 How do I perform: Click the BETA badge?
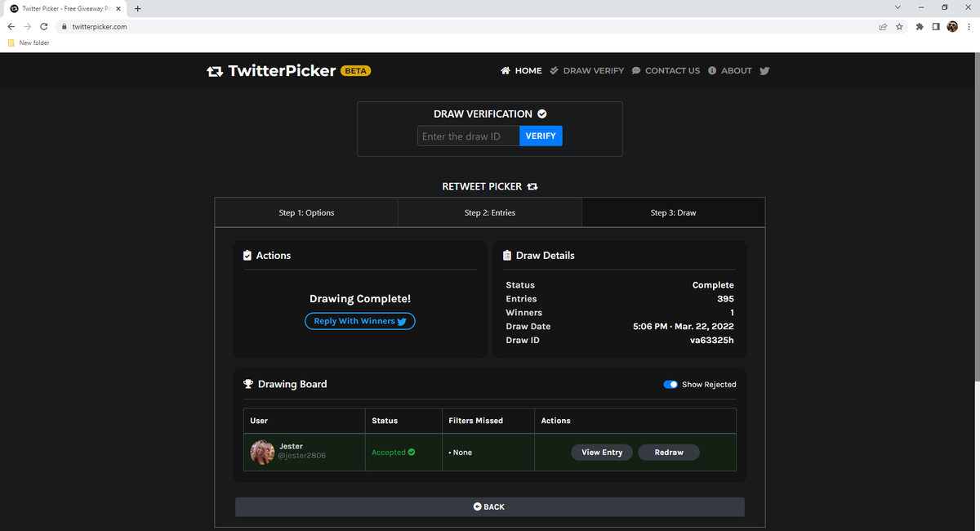[355, 71]
